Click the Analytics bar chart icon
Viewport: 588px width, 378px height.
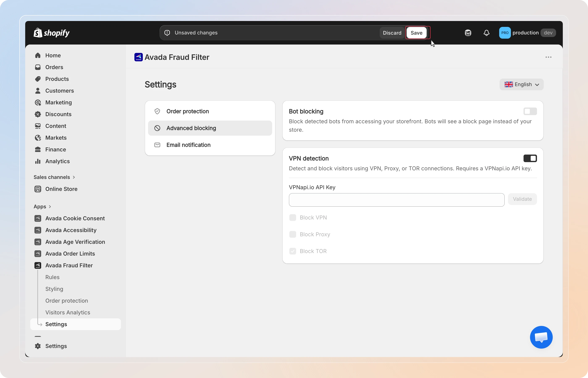pos(38,161)
